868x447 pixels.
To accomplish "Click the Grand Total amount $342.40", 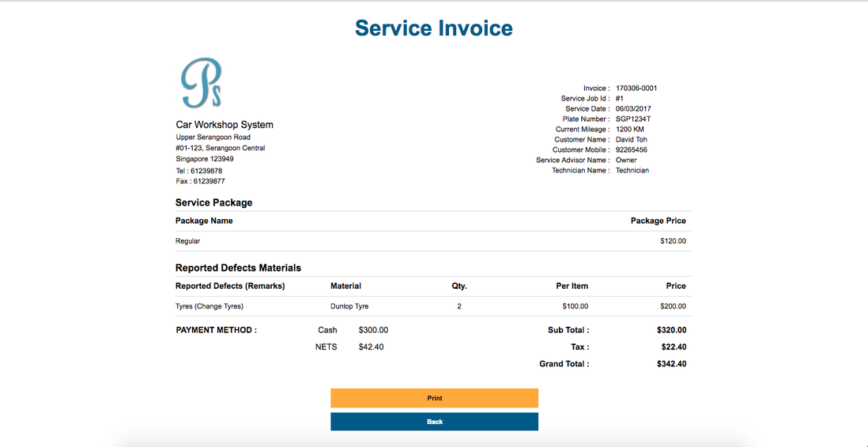I will 671,364.
